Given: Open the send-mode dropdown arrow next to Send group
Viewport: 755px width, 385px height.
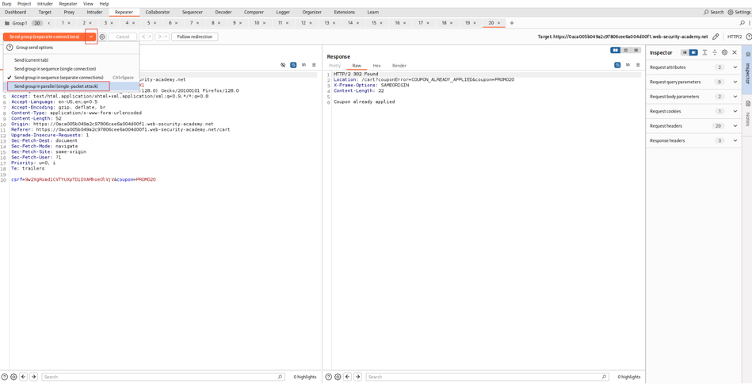Looking at the screenshot, I should pos(91,37).
